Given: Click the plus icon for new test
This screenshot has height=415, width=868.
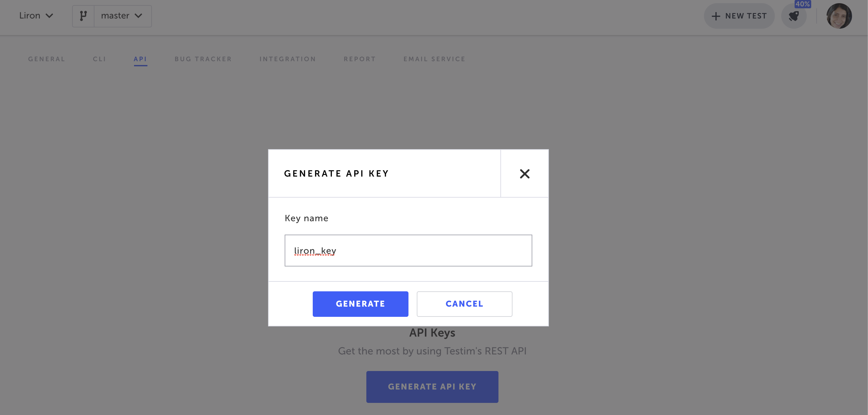Looking at the screenshot, I should 716,16.
